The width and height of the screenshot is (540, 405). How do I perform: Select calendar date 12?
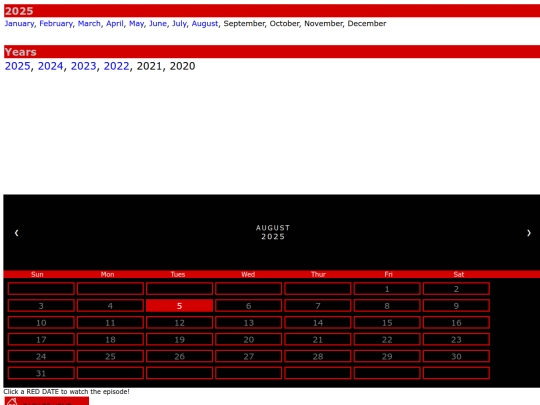pyautogui.click(x=179, y=323)
